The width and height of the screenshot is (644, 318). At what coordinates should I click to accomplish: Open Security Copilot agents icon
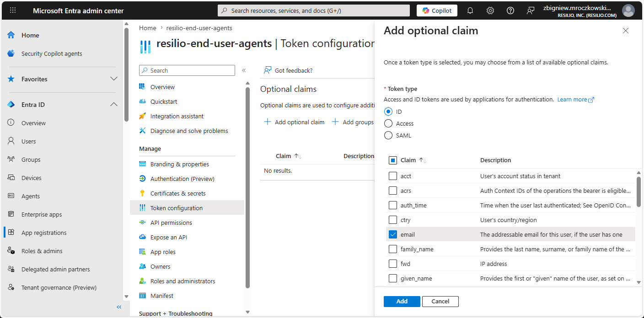point(11,53)
